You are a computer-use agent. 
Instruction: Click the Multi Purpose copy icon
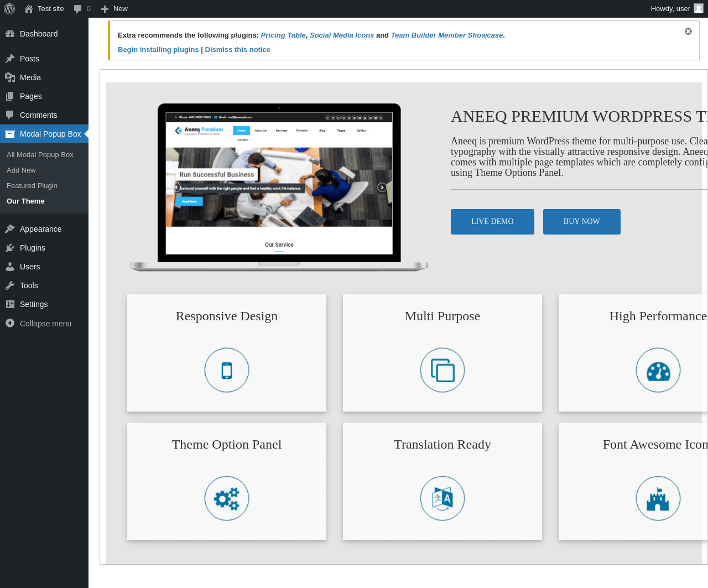(442, 370)
